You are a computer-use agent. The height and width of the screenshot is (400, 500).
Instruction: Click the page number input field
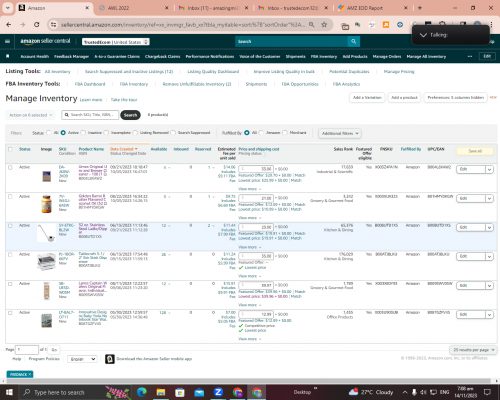[27, 350]
